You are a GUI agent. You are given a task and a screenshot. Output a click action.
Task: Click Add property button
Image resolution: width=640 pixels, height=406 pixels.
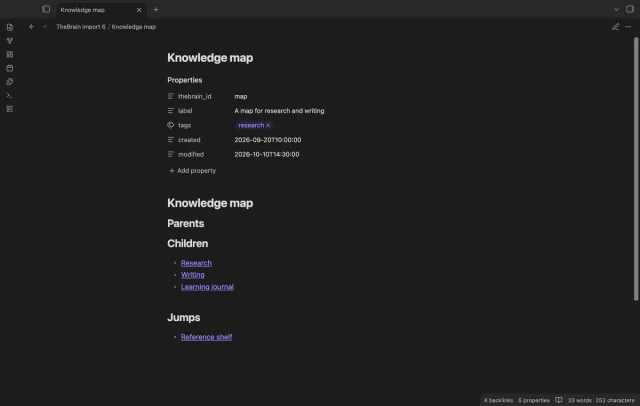(x=193, y=171)
